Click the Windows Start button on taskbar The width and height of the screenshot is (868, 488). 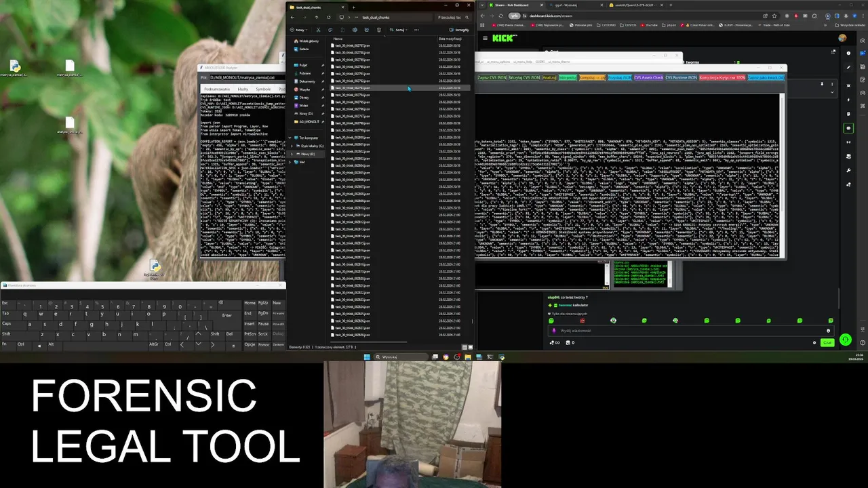368,357
